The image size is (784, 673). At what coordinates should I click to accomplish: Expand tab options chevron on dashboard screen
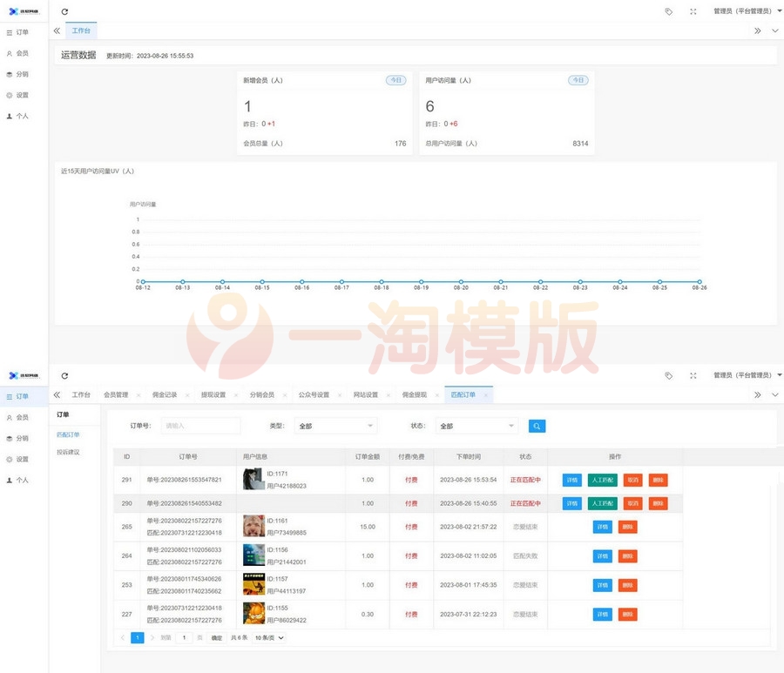[x=775, y=31]
